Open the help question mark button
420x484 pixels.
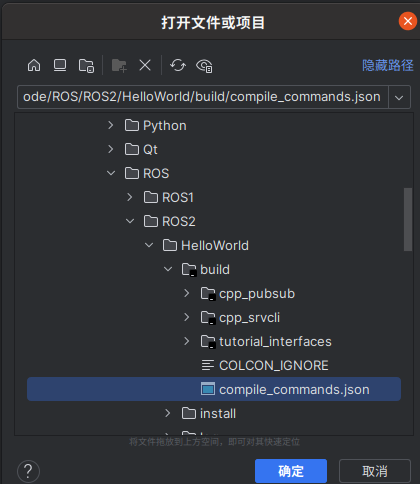coord(28,471)
